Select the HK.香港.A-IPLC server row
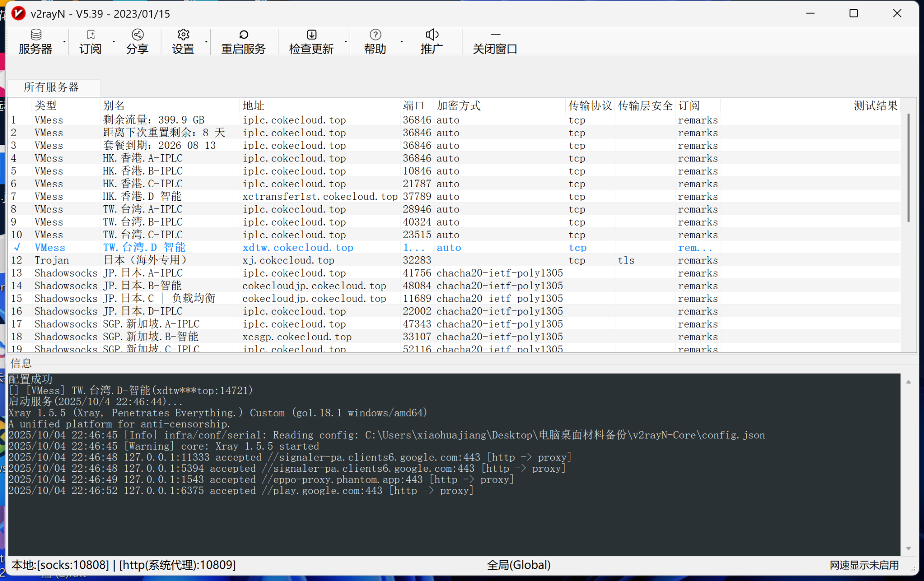Image resolution: width=924 pixels, height=581 pixels. (x=143, y=158)
